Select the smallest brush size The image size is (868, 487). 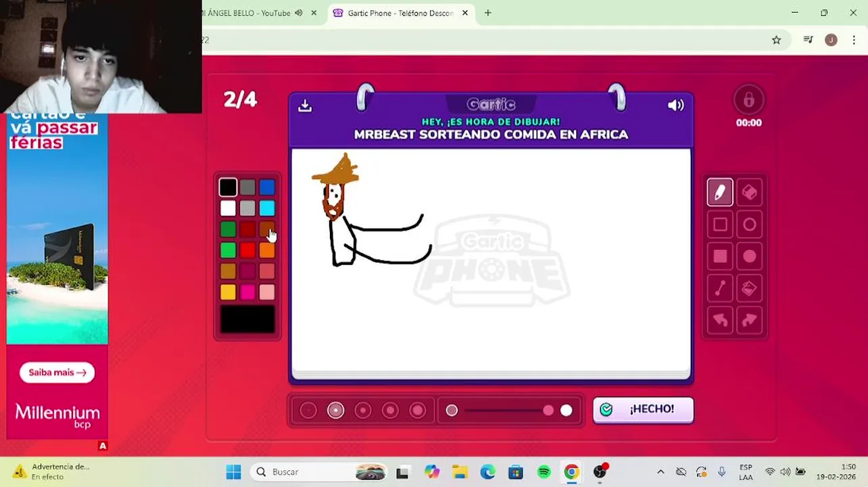308,411
